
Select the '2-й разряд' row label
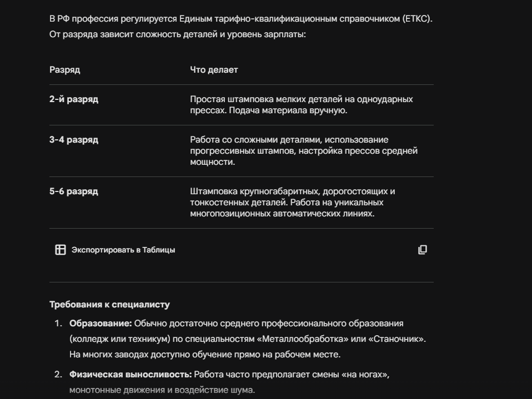click(74, 99)
